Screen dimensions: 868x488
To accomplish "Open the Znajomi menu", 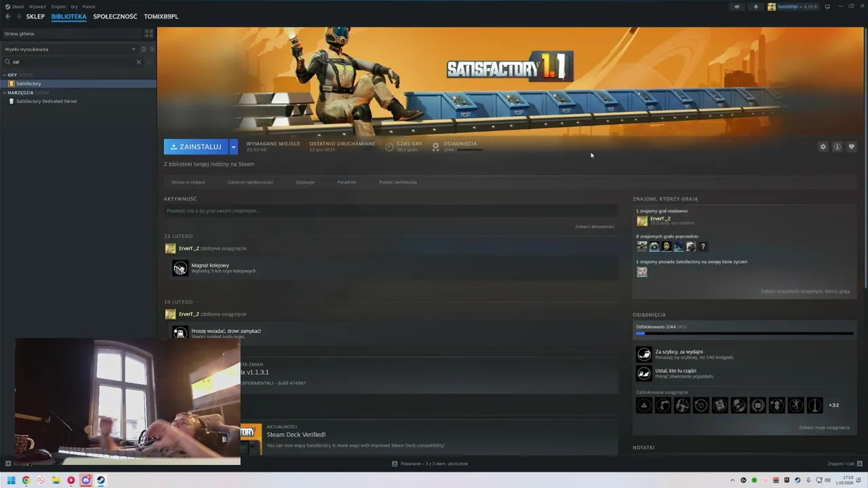I will 58,7.
